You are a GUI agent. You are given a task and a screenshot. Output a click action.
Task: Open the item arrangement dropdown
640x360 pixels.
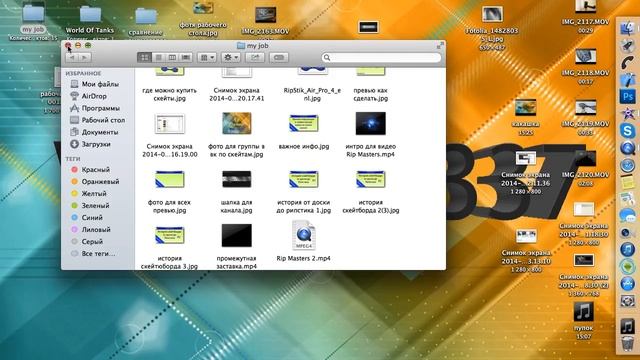[207, 58]
